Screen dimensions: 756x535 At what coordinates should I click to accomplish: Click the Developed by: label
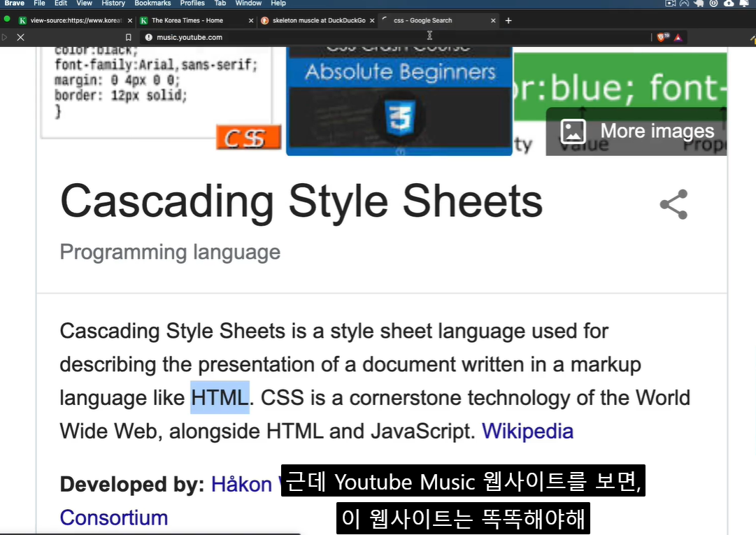pos(132,484)
